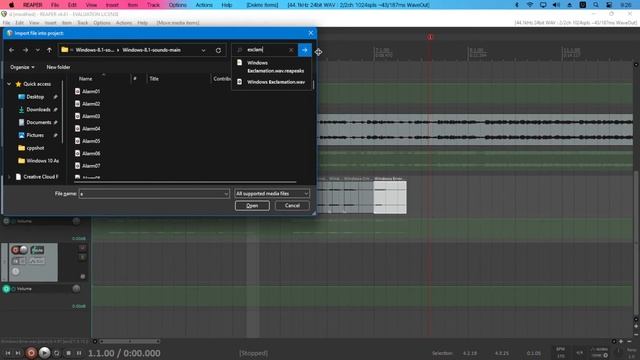
Task: Go to project start in transport
Action: tap(8, 353)
